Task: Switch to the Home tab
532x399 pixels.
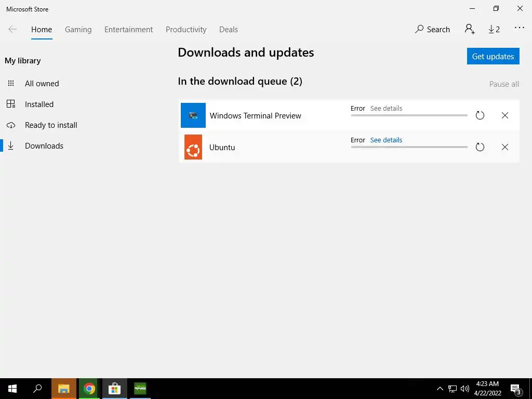Action: [42, 30]
